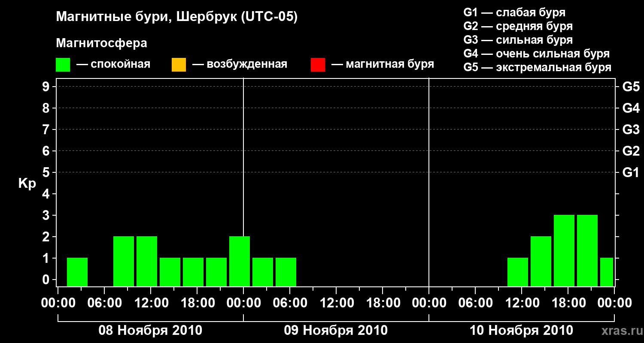
Task: Click the '— возбужденная' legend label
Action: 240,65
